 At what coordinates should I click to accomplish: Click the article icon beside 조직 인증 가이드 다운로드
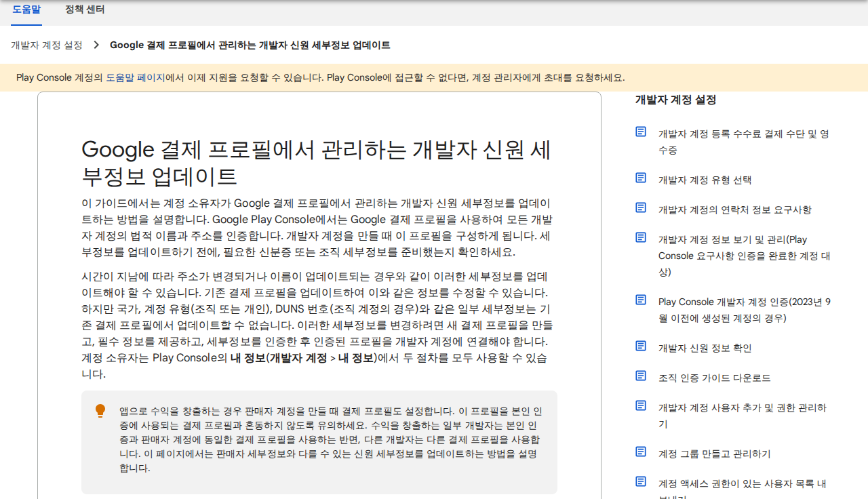(x=641, y=376)
